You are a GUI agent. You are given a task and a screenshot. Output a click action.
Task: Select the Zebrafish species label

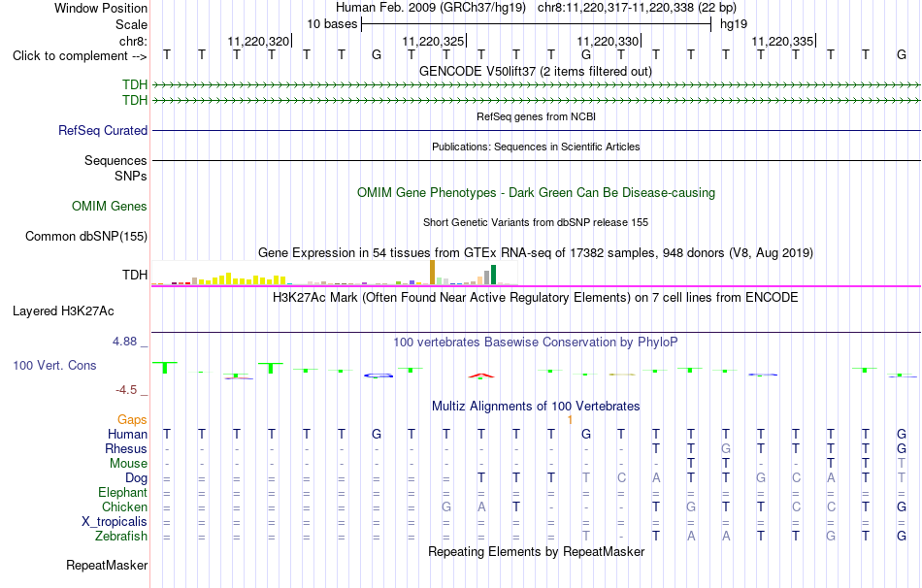tap(121, 537)
